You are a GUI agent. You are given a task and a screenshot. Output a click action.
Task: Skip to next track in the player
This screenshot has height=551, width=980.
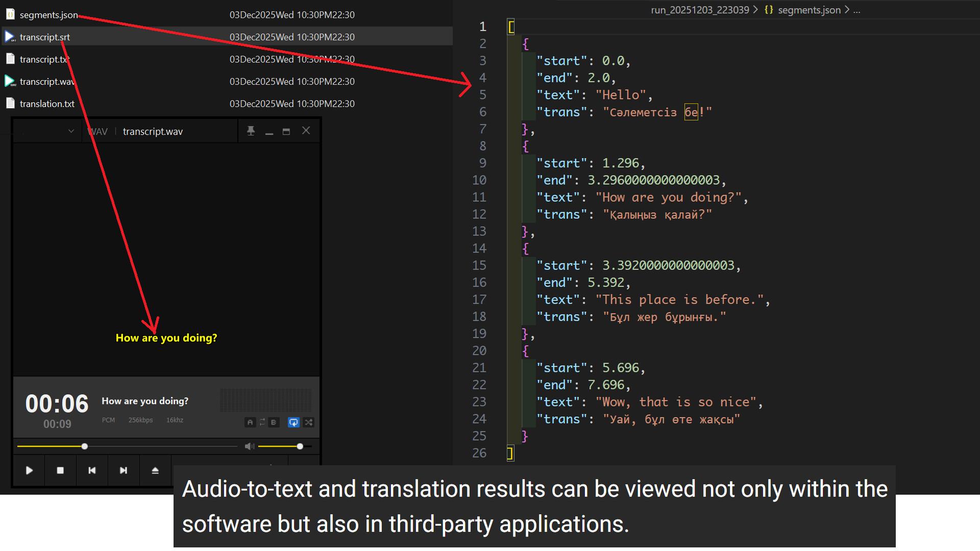(124, 470)
